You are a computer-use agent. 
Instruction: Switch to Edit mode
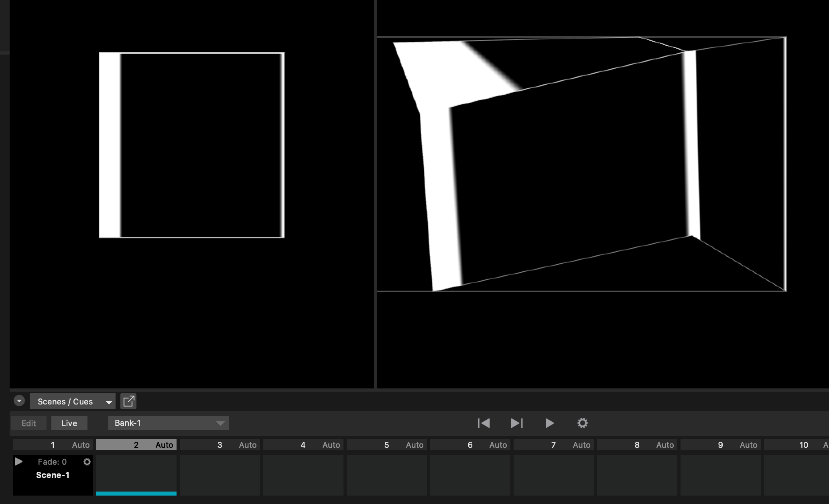[29, 423]
